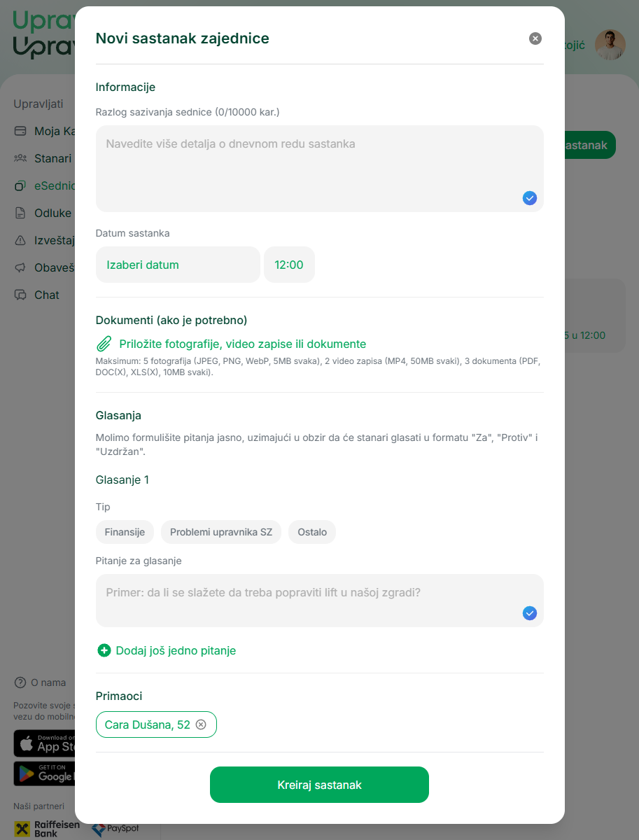This screenshot has height=840, width=639.
Task: Select the Problemi upravnika SZ type
Action: (220, 532)
